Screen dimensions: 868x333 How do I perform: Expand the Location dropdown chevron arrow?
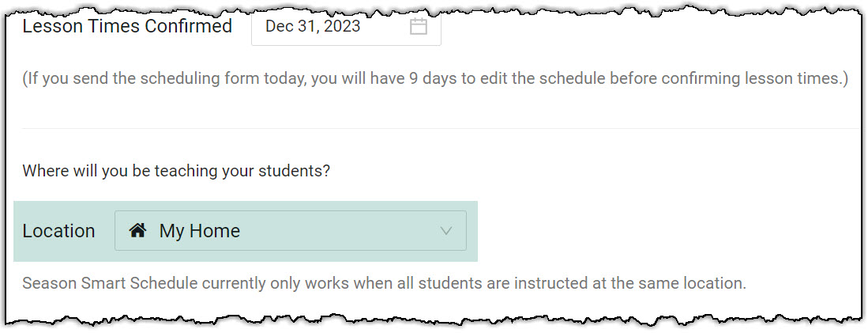pos(446,231)
